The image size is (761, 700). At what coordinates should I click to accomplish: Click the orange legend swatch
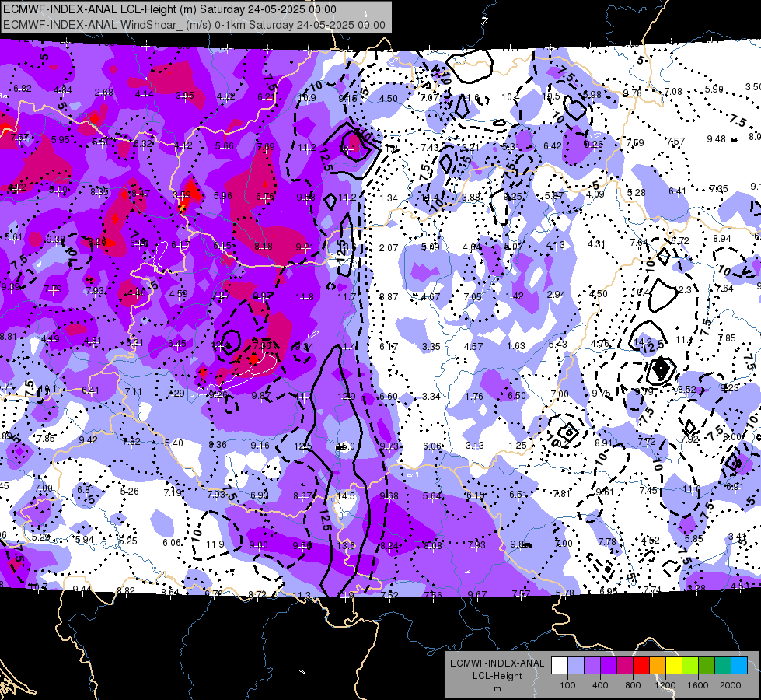pyautogui.click(x=658, y=666)
